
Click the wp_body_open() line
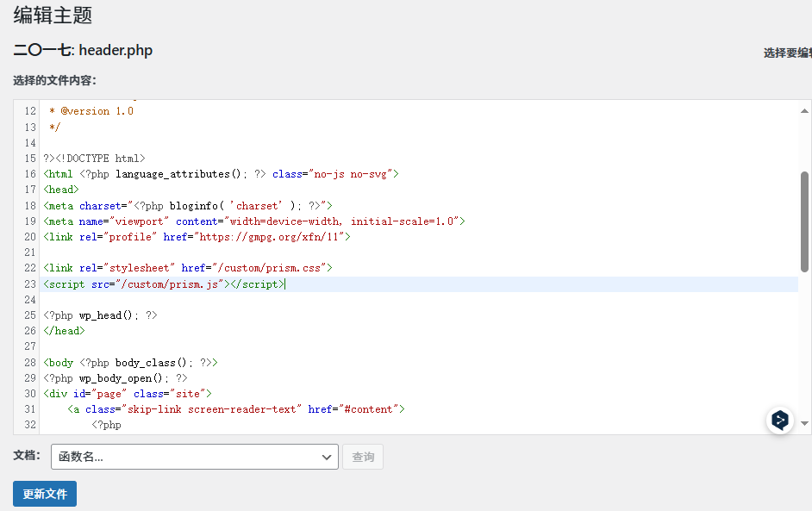pos(115,378)
